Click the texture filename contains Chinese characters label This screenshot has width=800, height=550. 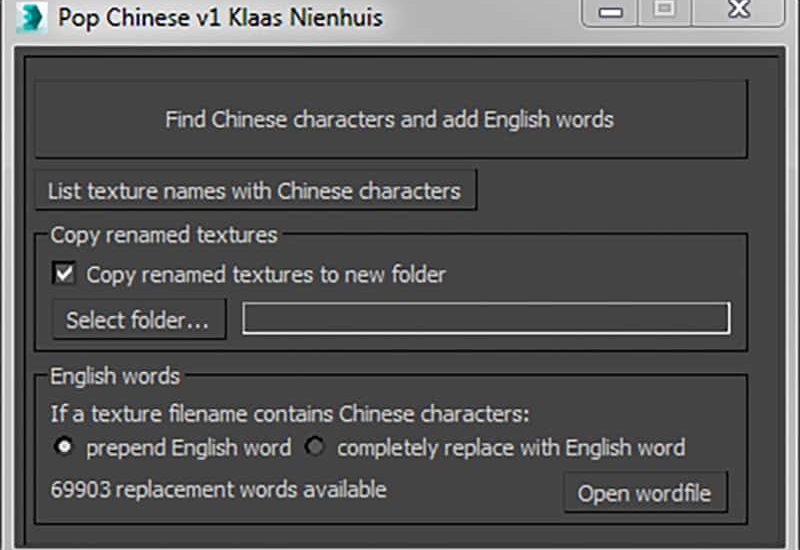click(290, 413)
